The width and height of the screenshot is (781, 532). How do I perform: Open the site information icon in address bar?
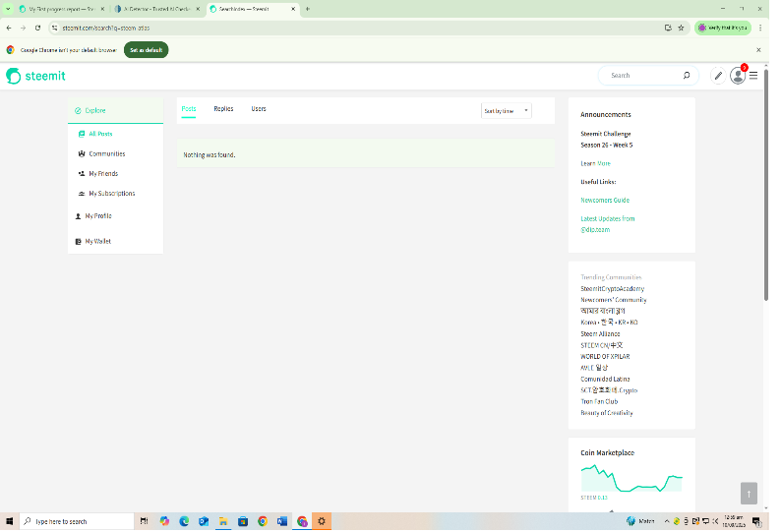pos(55,28)
